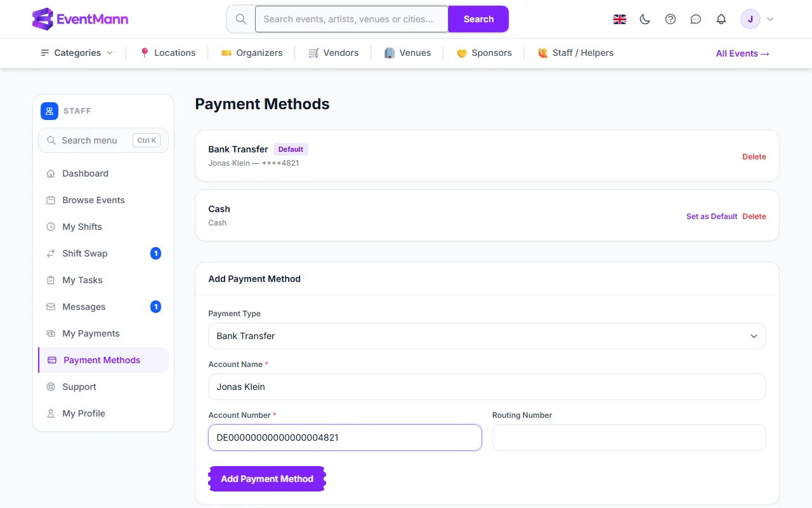
Task: Click the Default badge next to Bank Transfer
Action: 291,149
